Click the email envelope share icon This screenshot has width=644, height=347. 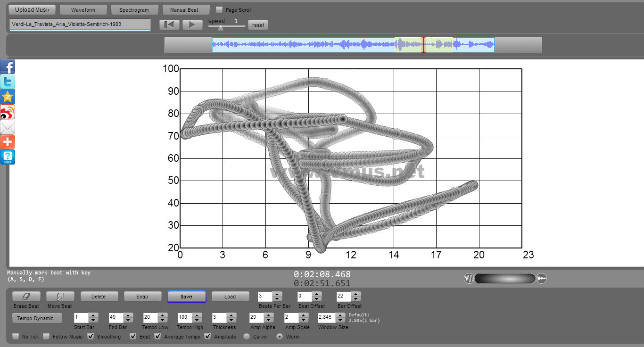tap(8, 127)
